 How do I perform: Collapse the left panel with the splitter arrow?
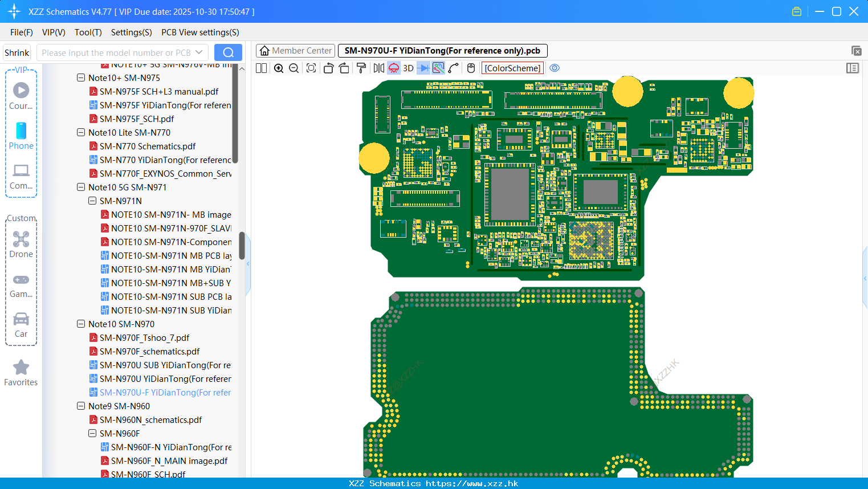click(248, 263)
